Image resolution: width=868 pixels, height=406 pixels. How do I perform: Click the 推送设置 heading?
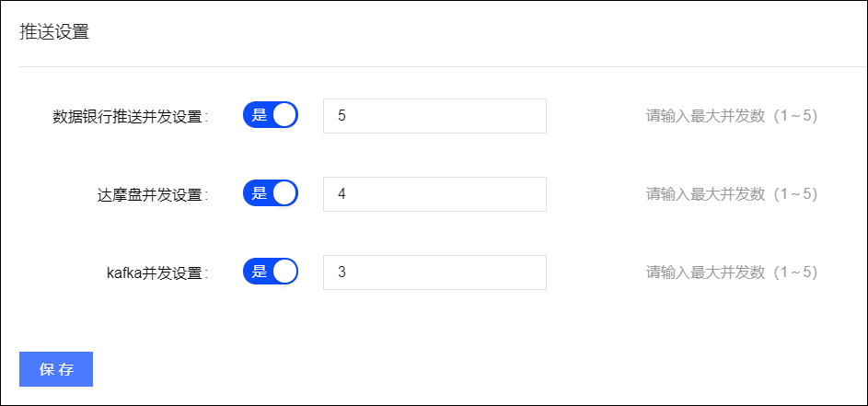[x=54, y=31]
